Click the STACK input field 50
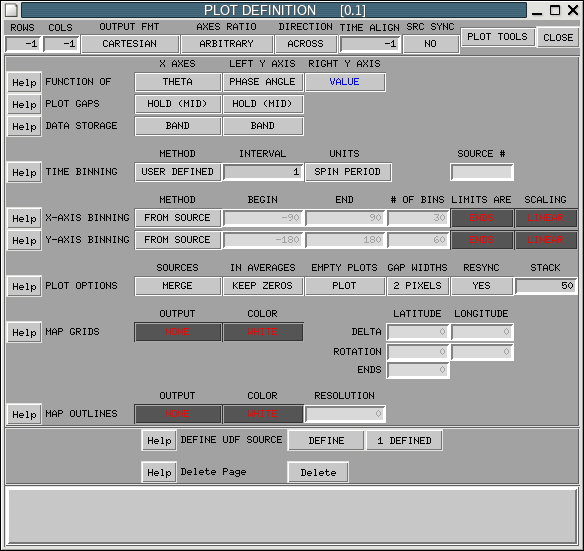The width and height of the screenshot is (584, 551). (546, 286)
